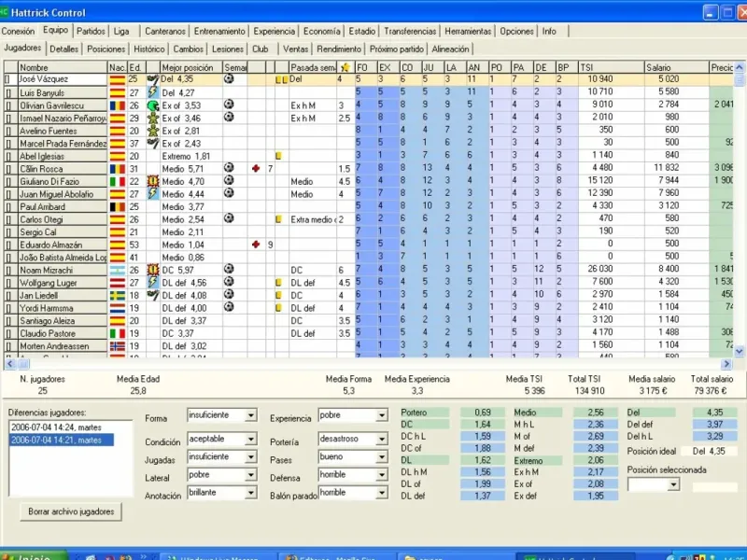
Task: Click the red cross injury icon for Călin Rosca
Action: (256, 169)
